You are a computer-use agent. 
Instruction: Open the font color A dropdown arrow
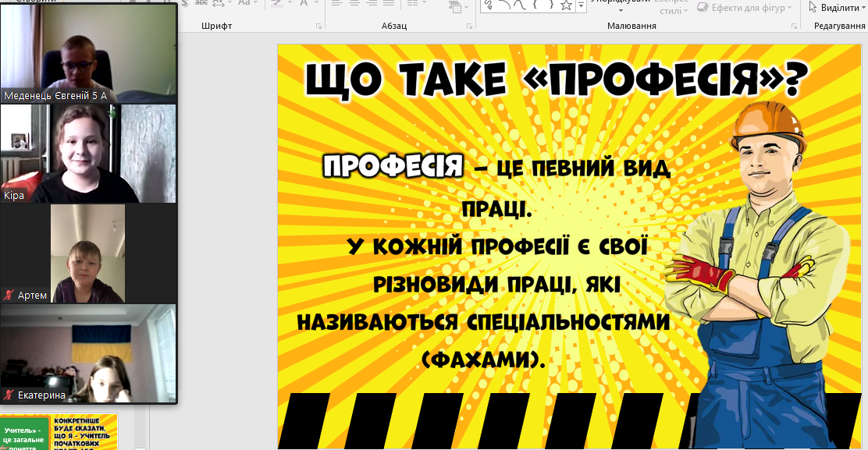pyautogui.click(x=316, y=3)
